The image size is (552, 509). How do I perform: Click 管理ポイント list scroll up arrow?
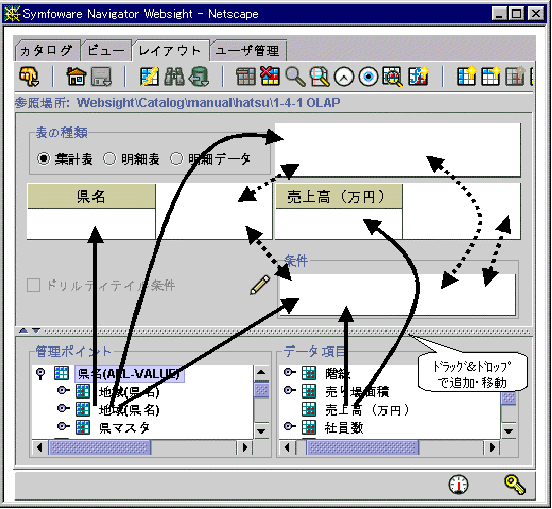[x=262, y=373]
